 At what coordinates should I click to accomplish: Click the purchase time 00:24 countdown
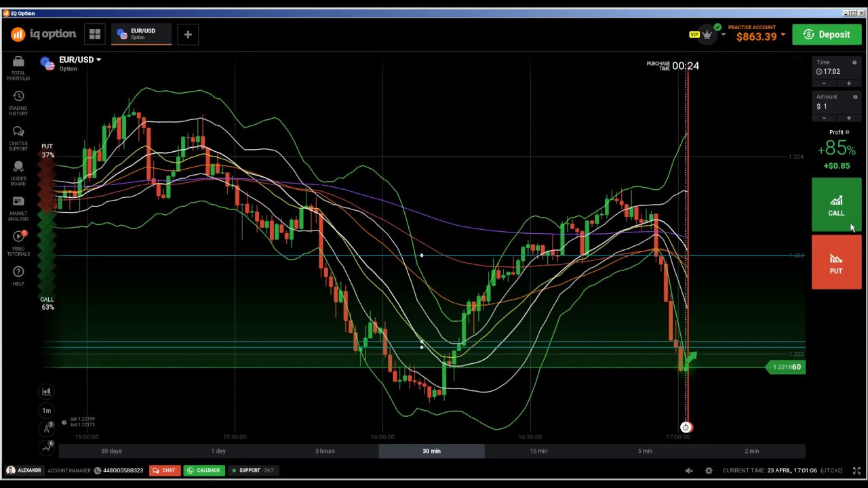click(685, 66)
